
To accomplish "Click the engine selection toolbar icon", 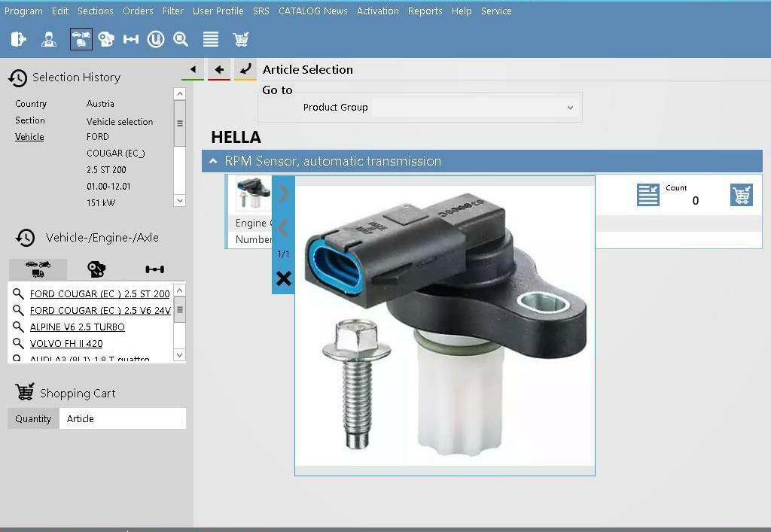I will (105, 39).
